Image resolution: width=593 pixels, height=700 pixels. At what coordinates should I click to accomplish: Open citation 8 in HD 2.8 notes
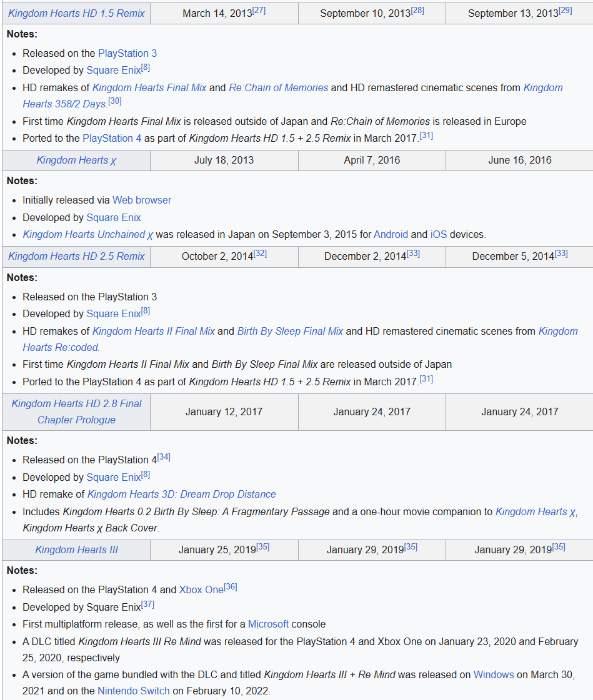145,475
